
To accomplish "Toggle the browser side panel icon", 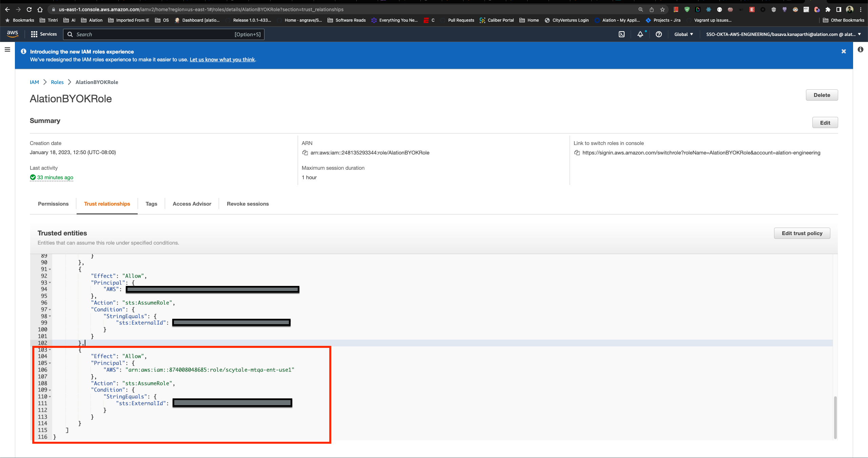I will click(x=839, y=9).
